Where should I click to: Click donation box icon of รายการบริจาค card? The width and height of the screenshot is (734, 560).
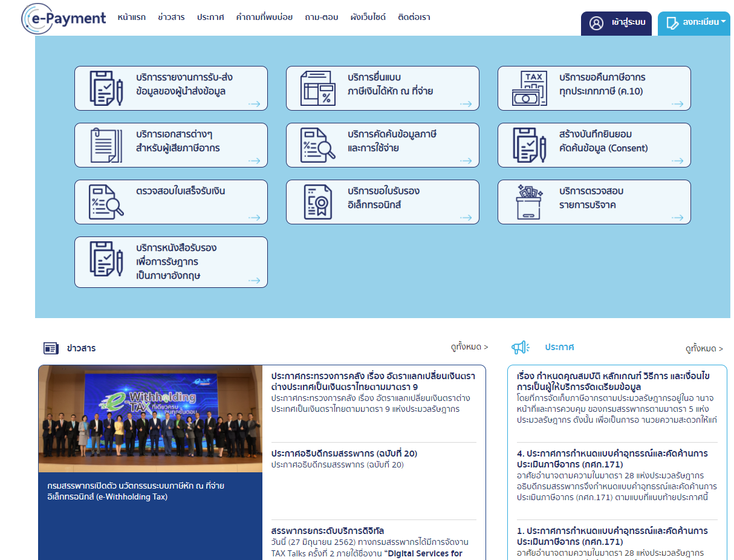point(530,202)
